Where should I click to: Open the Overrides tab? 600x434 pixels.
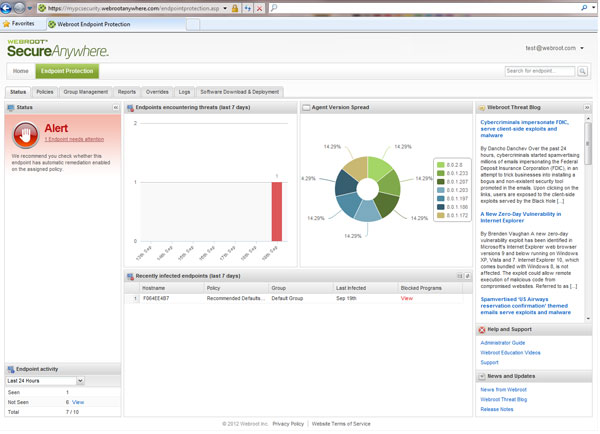(157, 92)
